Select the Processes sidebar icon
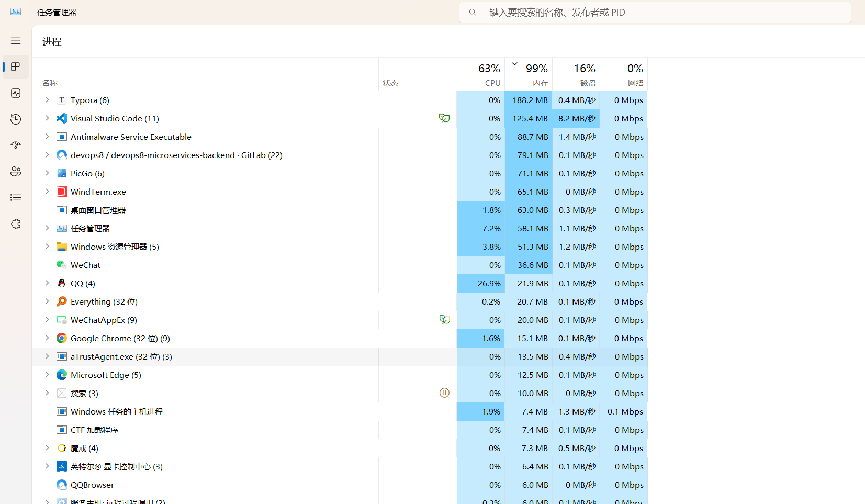Screen dimensions: 865x504 coord(16,67)
